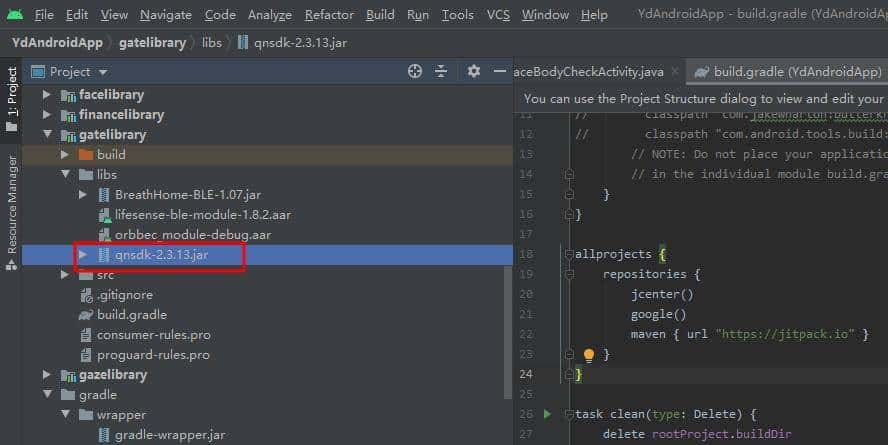Open the Navigate menu

165,15
